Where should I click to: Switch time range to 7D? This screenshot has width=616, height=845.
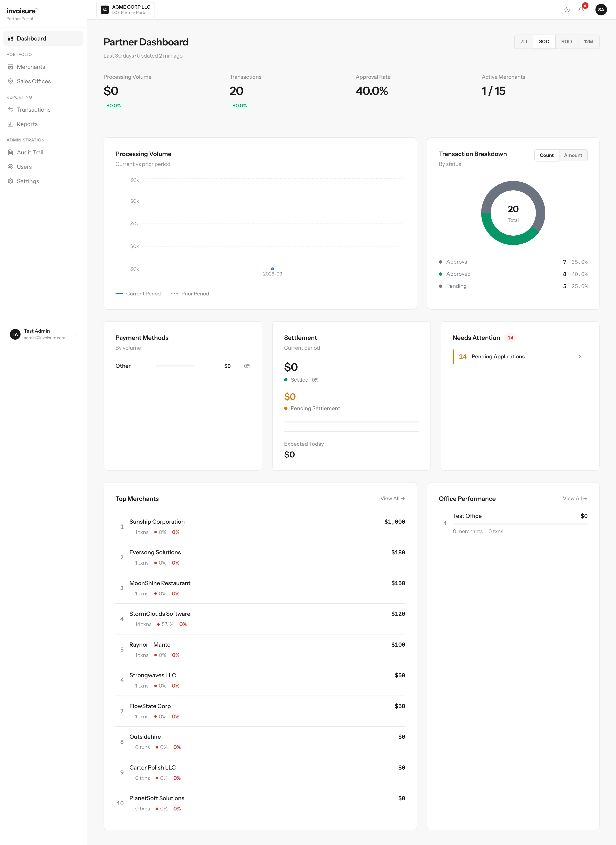click(524, 41)
